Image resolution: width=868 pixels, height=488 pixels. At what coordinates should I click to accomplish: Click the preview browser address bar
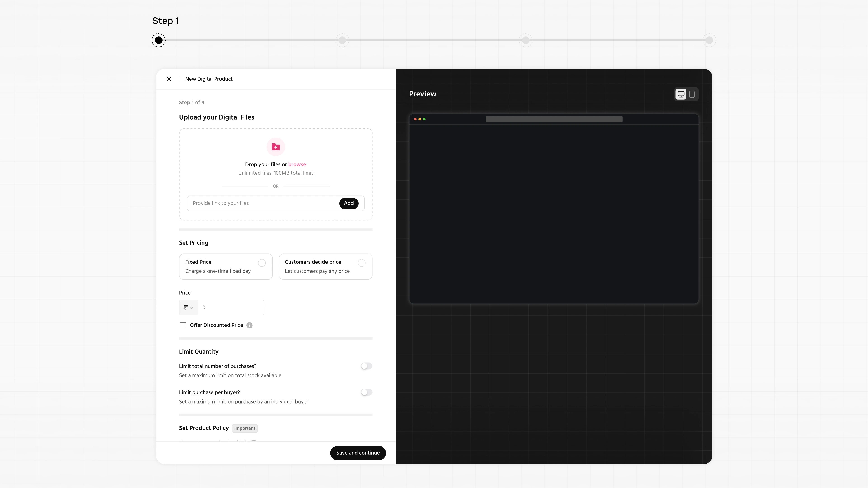(554, 119)
